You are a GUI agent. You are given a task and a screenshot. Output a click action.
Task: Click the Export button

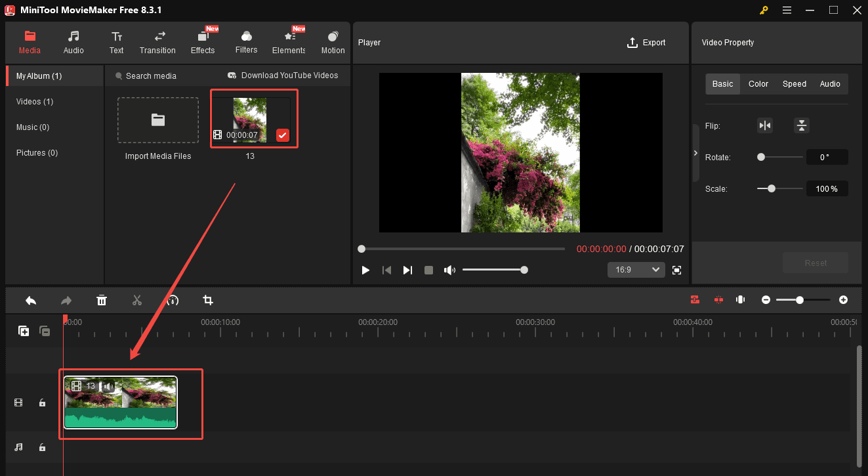click(646, 43)
